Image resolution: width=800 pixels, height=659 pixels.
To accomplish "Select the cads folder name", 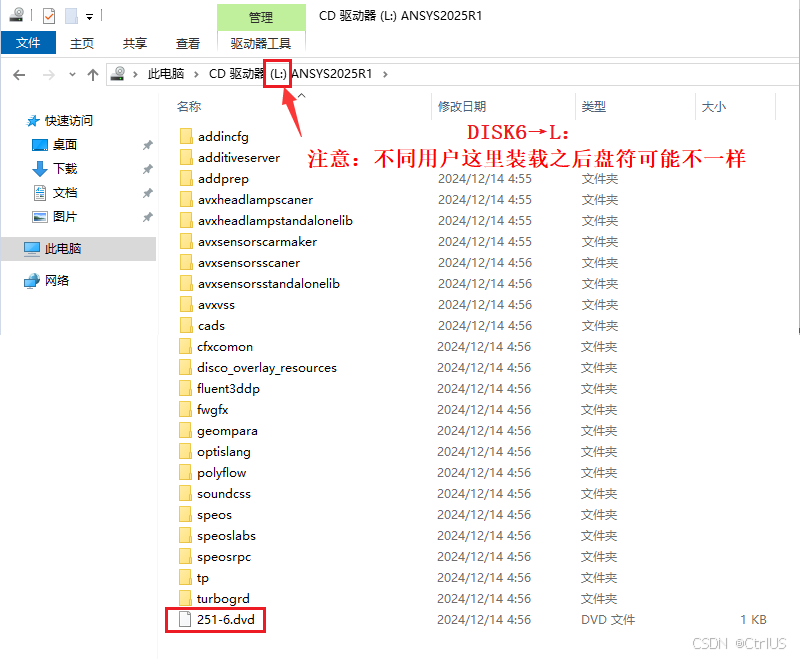I will click(211, 326).
